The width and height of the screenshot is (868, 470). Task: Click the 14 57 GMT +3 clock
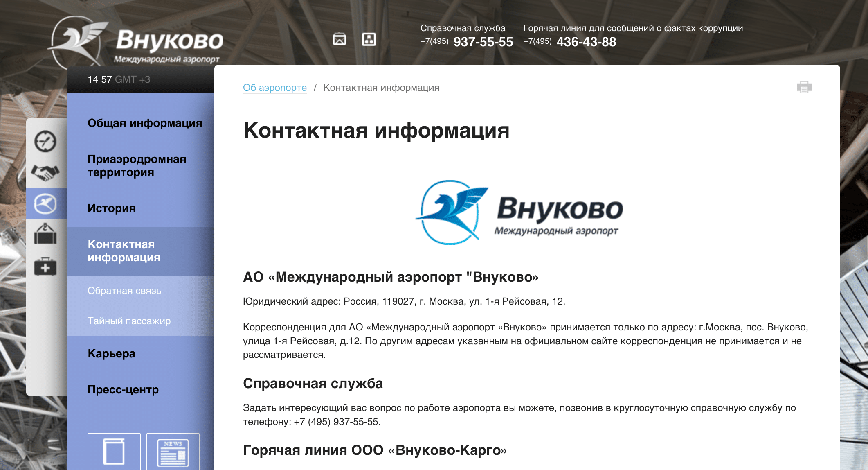119,79
